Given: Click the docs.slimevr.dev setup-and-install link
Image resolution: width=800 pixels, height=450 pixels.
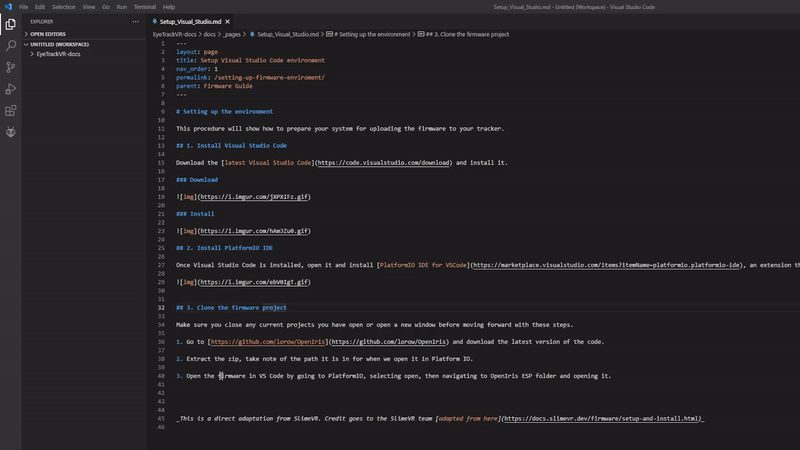Looking at the screenshot, I should pyautogui.click(x=601, y=418).
